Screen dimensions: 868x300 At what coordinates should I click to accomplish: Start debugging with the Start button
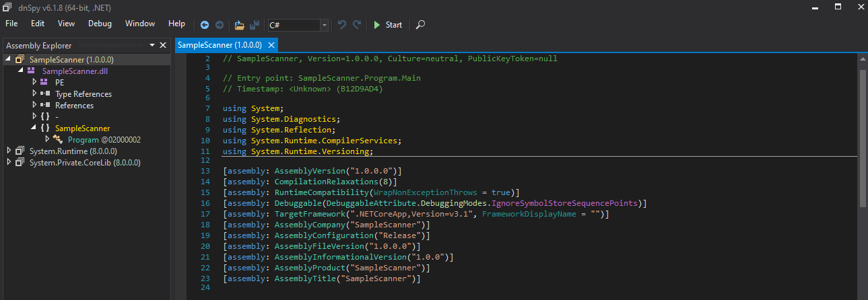point(387,25)
